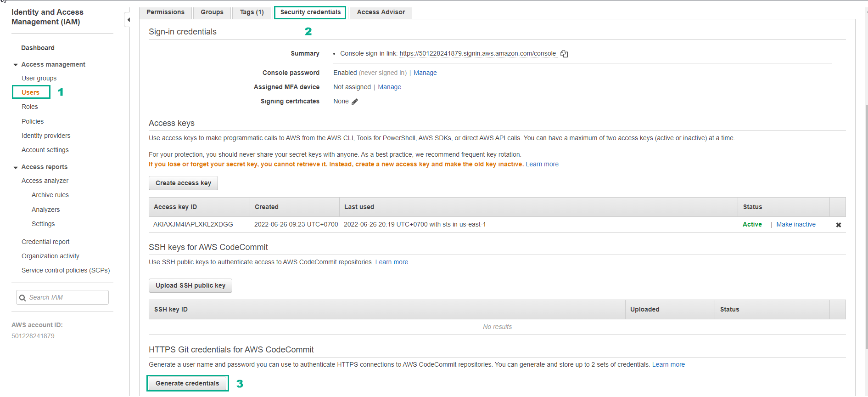Open the Access Advisor tab
This screenshot has width=868, height=397.
pos(381,12)
